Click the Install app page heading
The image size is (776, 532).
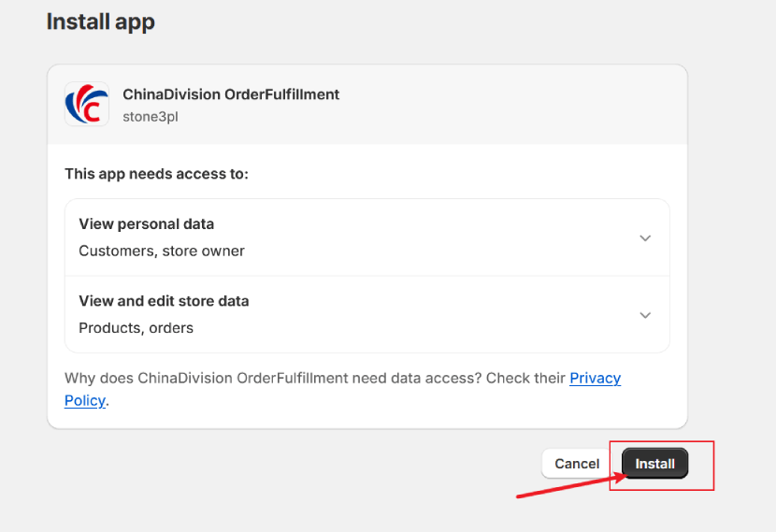point(100,22)
